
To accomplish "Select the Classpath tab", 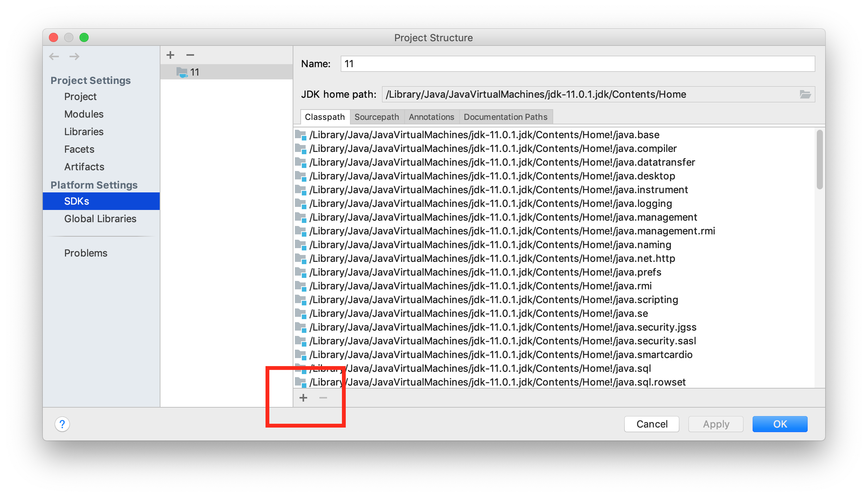I will [324, 117].
